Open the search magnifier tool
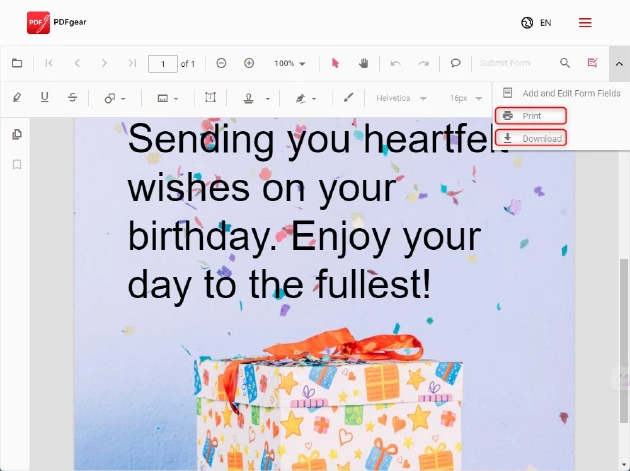Image resolution: width=630 pixels, height=471 pixels. pyautogui.click(x=565, y=63)
